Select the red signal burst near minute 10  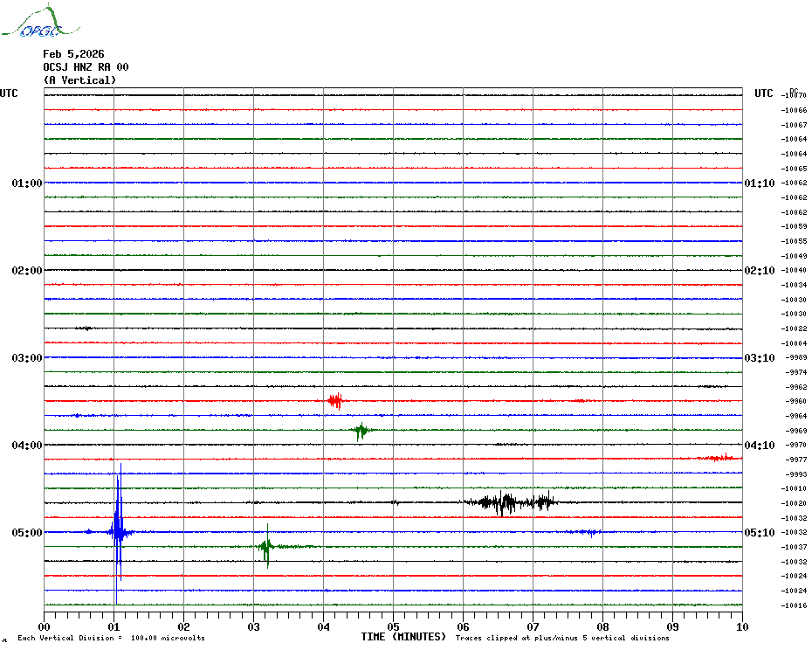(722, 458)
